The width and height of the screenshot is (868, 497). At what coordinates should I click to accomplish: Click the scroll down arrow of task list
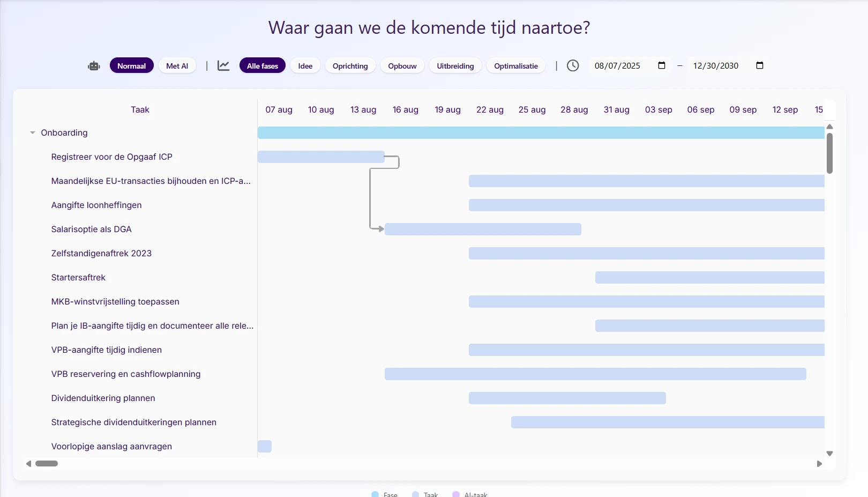tap(829, 454)
